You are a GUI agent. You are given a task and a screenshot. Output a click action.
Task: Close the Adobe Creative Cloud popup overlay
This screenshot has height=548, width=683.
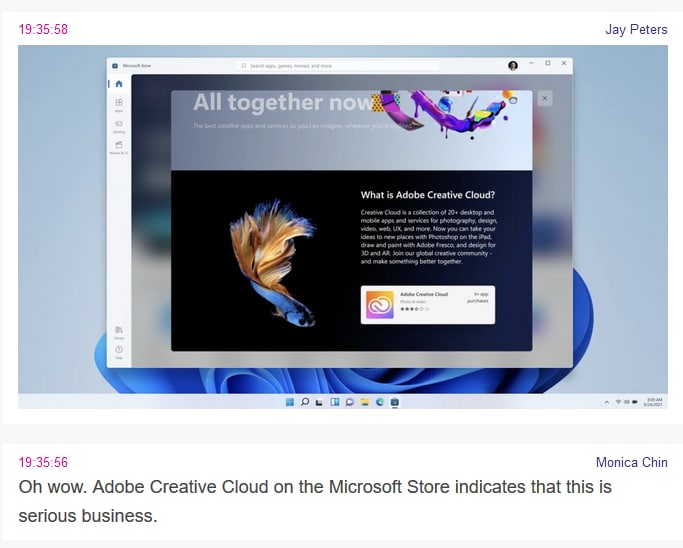pyautogui.click(x=544, y=98)
